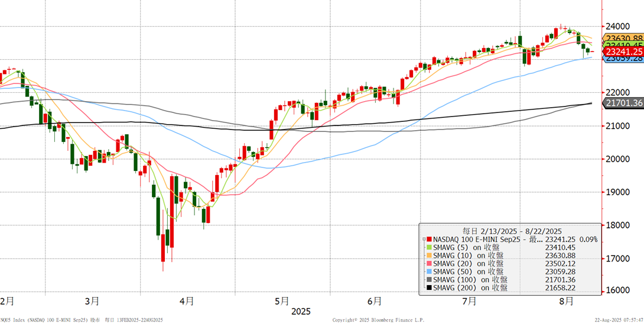Click the 23502.12 value in the legend

tap(559, 263)
